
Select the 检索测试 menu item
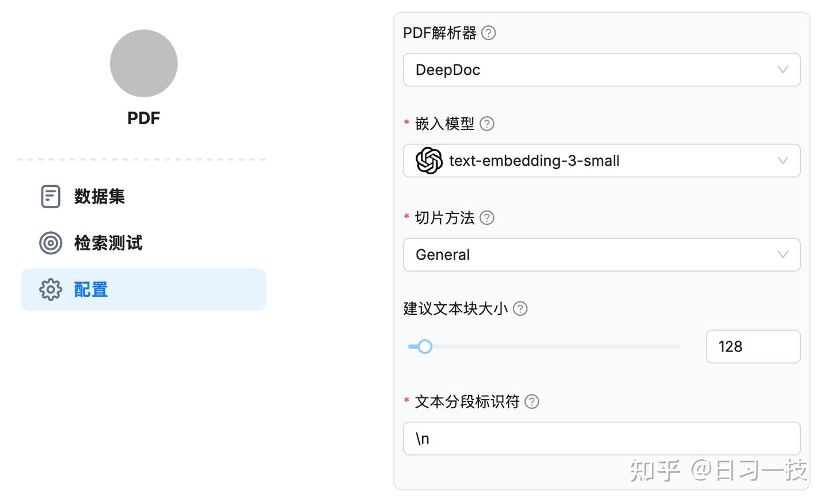click(107, 243)
